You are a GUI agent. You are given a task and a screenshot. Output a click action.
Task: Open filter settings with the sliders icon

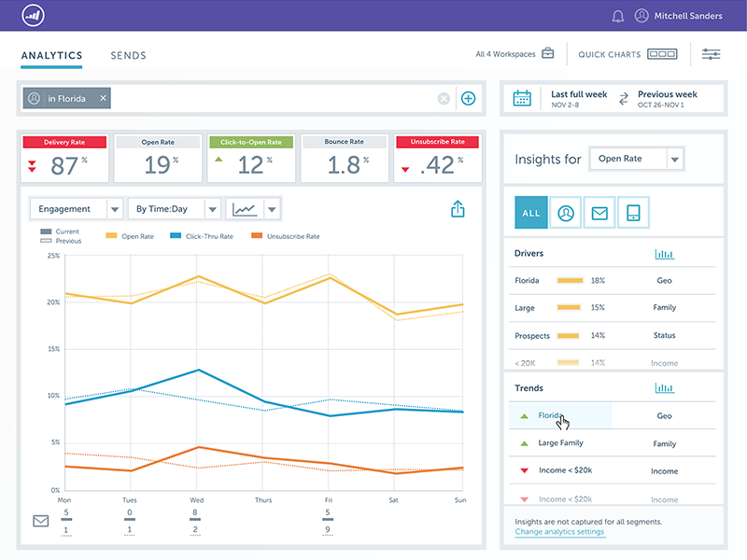point(711,54)
